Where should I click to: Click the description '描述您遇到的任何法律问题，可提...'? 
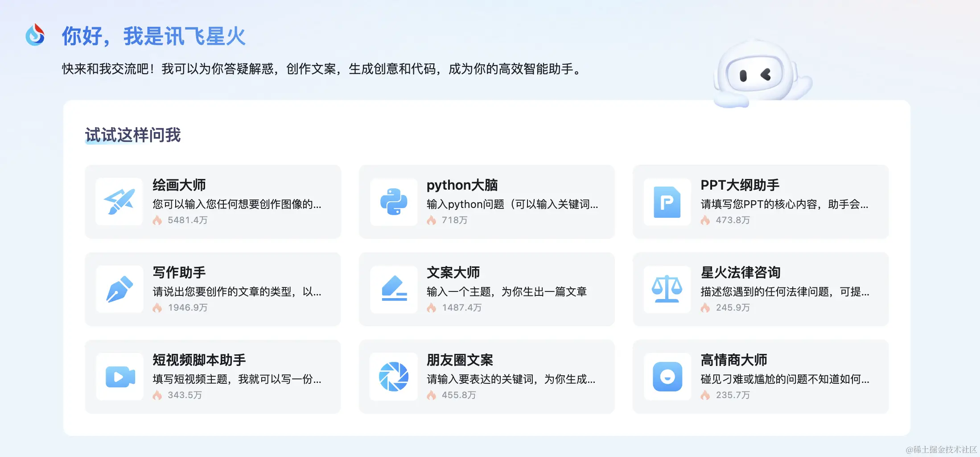785,292
